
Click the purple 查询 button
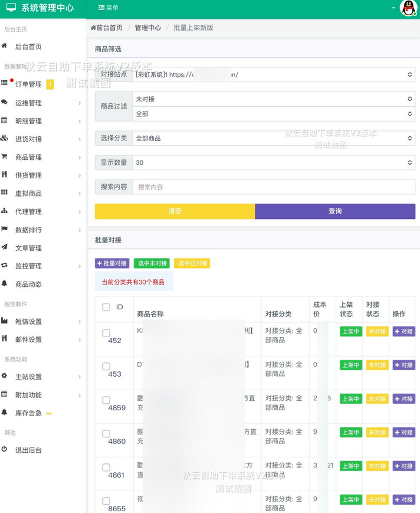coord(335,211)
